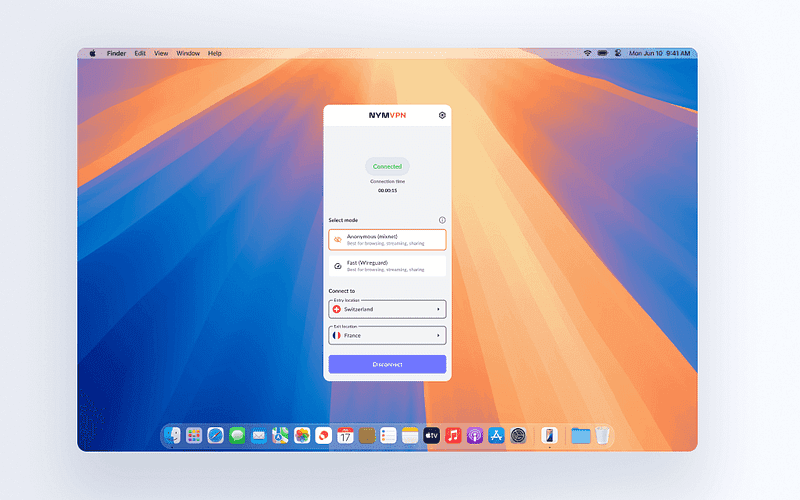Open the Music app in dock
Screen dimensions: 800x500
tap(453, 435)
